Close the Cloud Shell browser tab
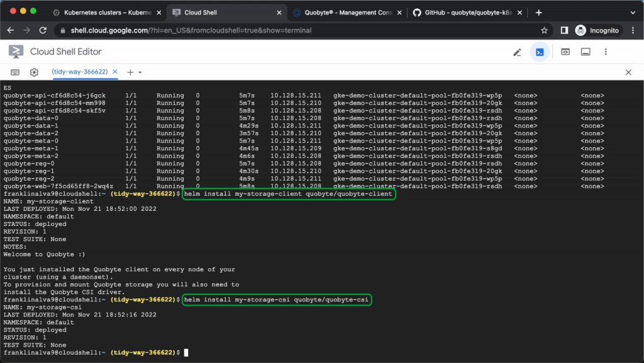 pyautogui.click(x=279, y=13)
